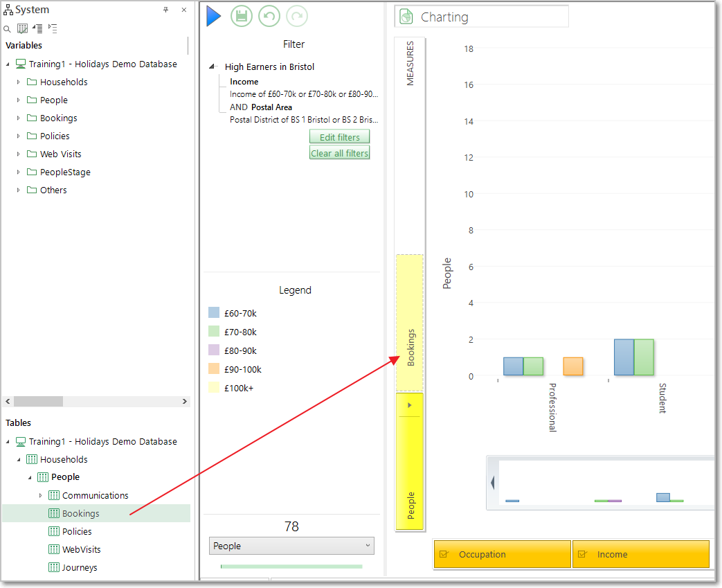The image size is (722, 588).
Task: Expand the Policies folder in Variables
Action: [19, 136]
